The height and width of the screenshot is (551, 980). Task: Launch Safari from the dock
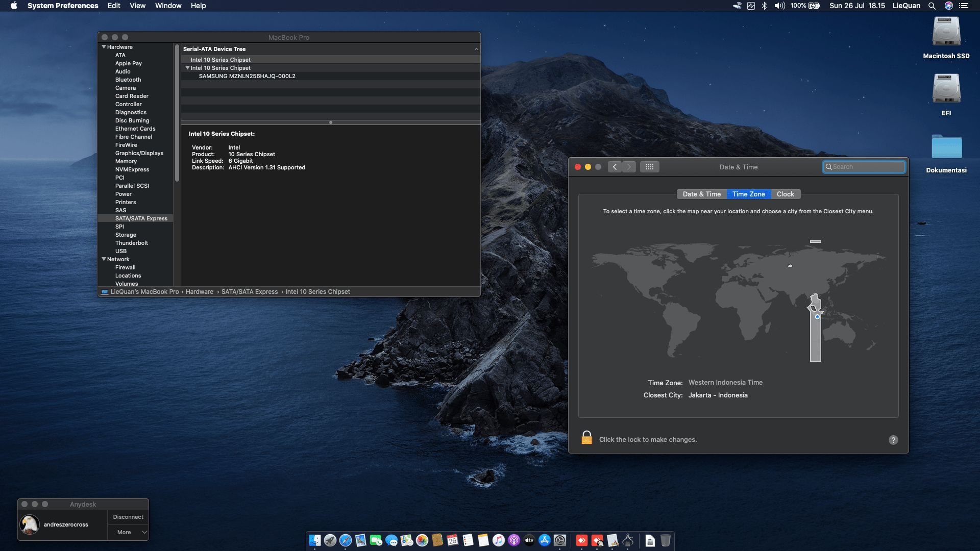point(346,540)
